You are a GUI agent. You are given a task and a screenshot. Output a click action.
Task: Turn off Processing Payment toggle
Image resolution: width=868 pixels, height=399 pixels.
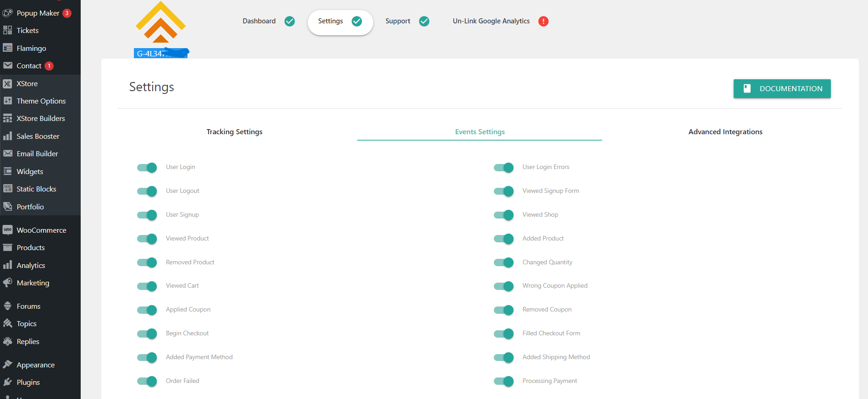tap(503, 381)
